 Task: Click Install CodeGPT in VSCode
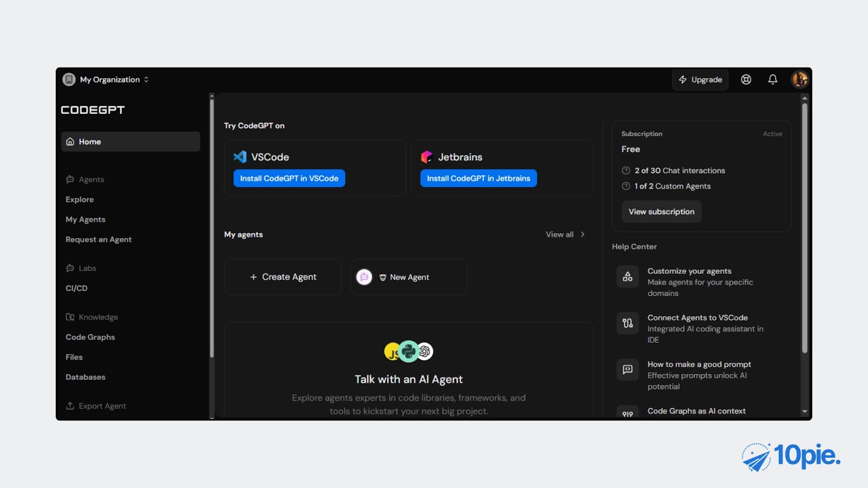click(x=289, y=178)
